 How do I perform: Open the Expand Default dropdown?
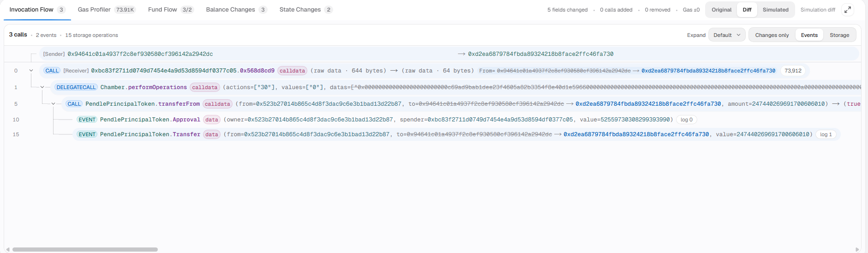coord(726,35)
